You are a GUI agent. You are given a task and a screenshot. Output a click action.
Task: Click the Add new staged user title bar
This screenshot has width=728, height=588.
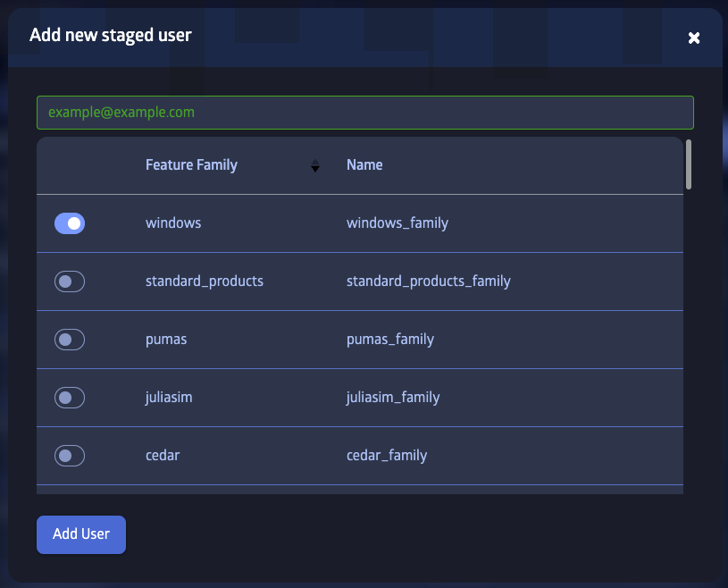click(x=111, y=36)
